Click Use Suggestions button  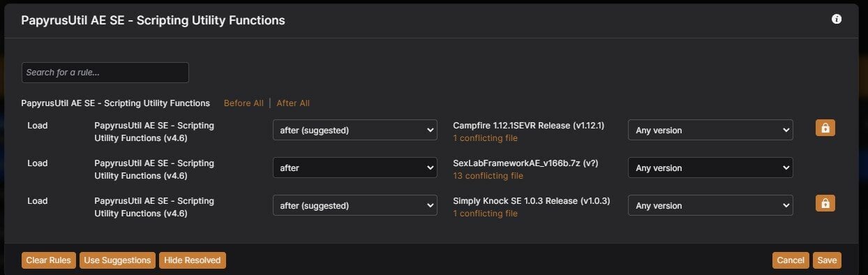point(117,260)
